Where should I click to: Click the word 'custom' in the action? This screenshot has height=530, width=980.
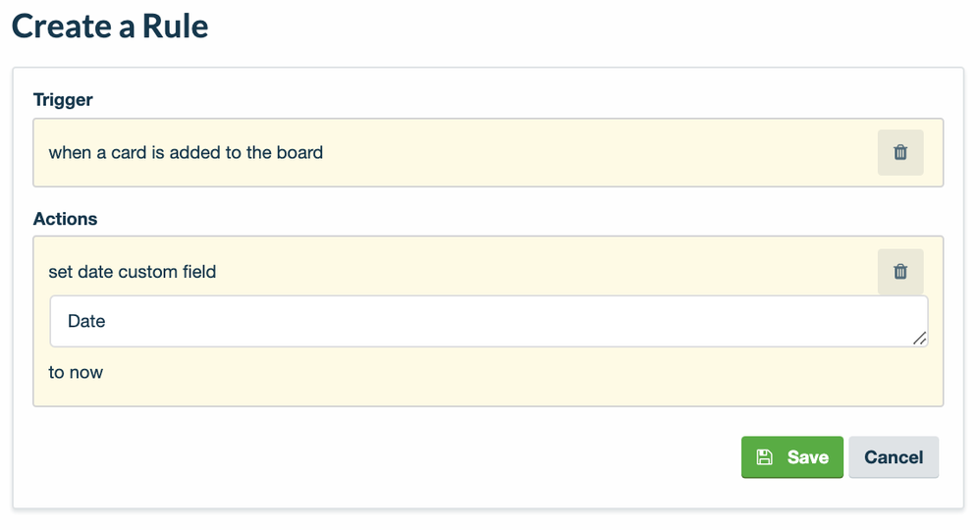pos(148,272)
